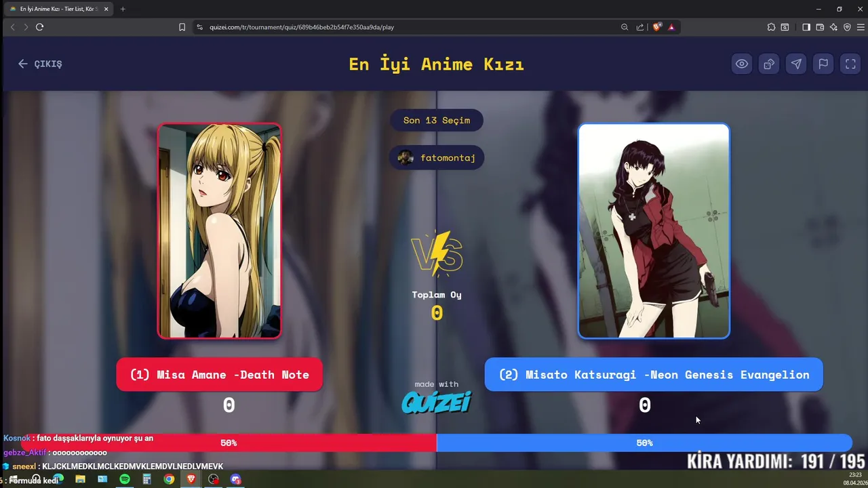Viewport: 868px width, 488px height.
Task: Toggle the browser sidebar panel
Action: tap(806, 27)
